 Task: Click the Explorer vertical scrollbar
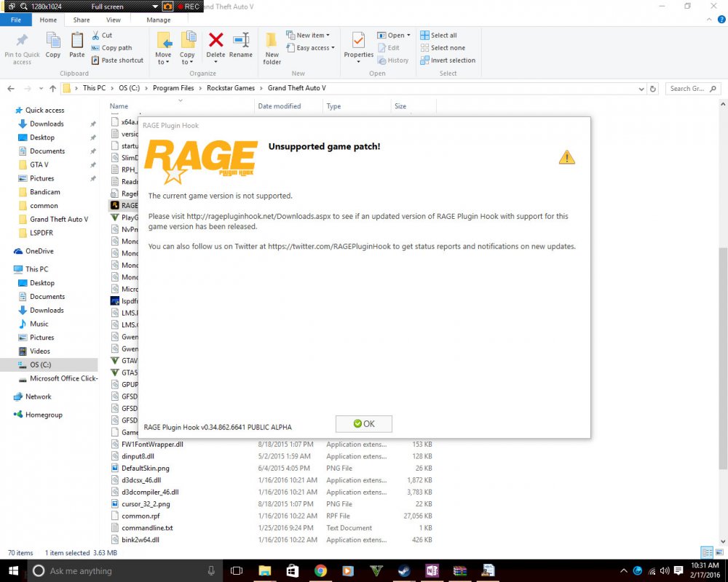click(723, 357)
